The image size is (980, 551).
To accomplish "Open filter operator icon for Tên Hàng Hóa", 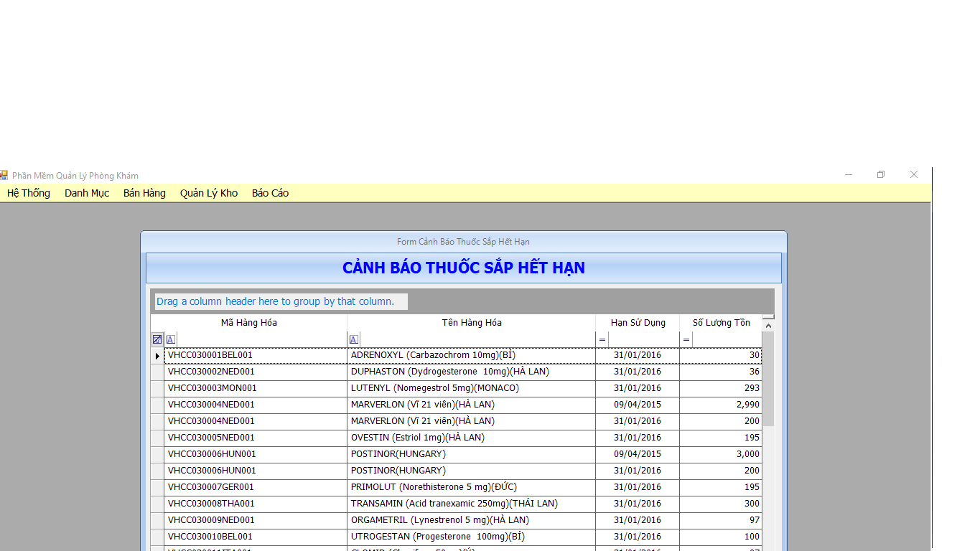I will 354,339.
